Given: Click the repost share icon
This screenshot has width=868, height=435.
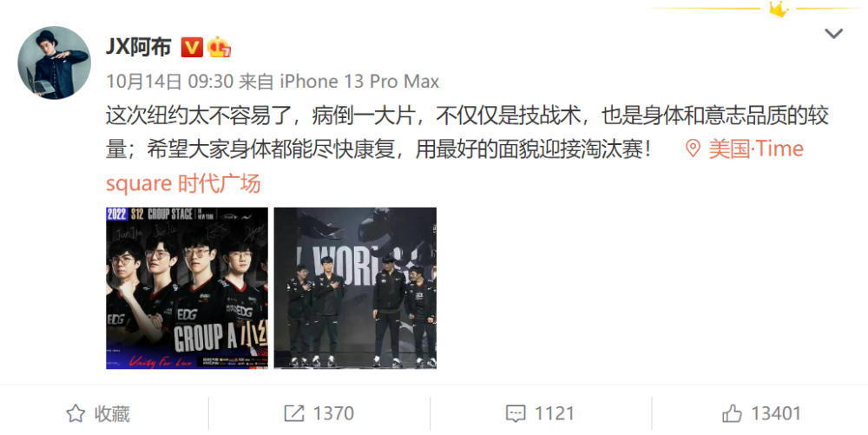Looking at the screenshot, I should pos(294,413).
